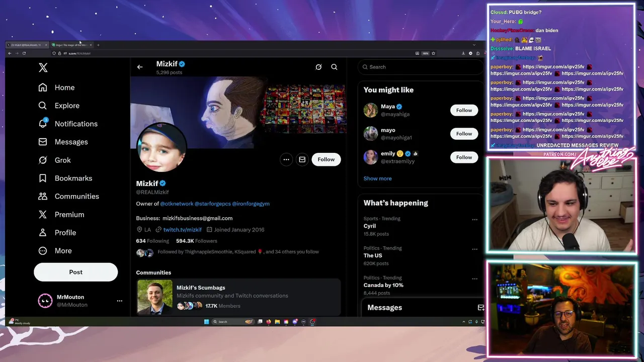Open Explore in the sidebar
This screenshot has width=644, height=362.
(59, 106)
